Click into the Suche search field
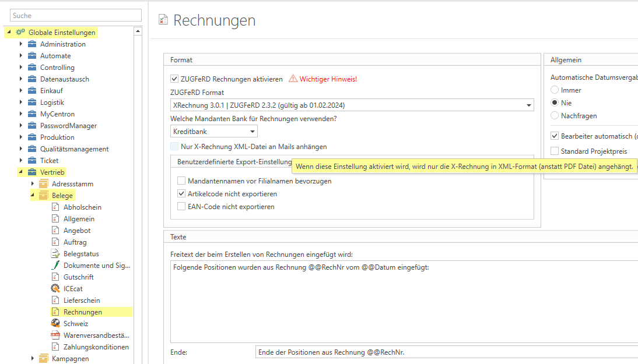This screenshot has height=364, width=638. [x=76, y=16]
